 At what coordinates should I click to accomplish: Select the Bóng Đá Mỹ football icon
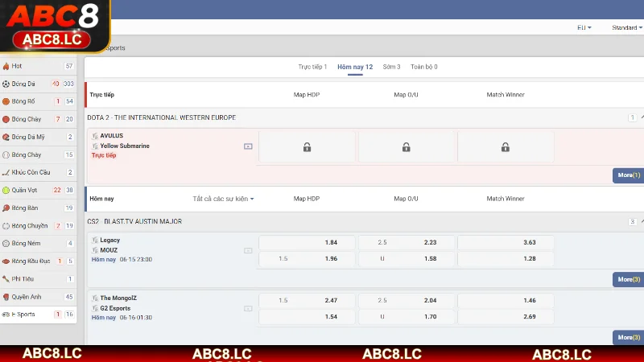coord(6,137)
